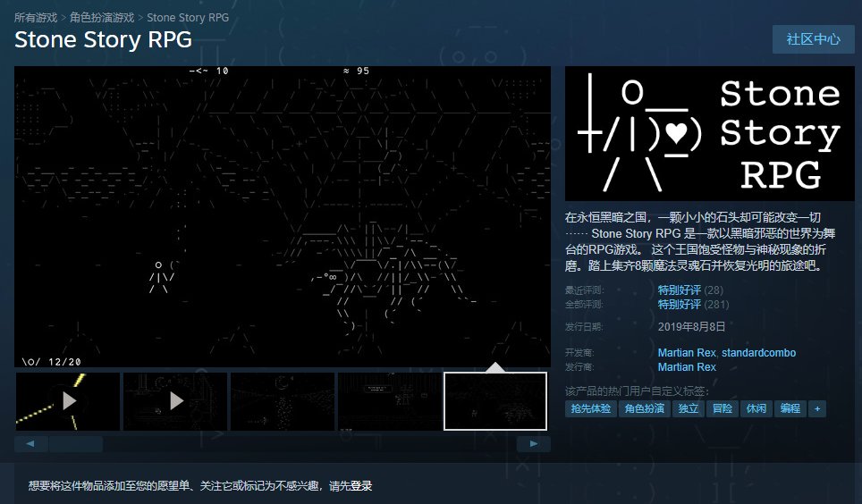Click the right arrow of the thumbnail scroller
The image size is (862, 504).
[533, 443]
